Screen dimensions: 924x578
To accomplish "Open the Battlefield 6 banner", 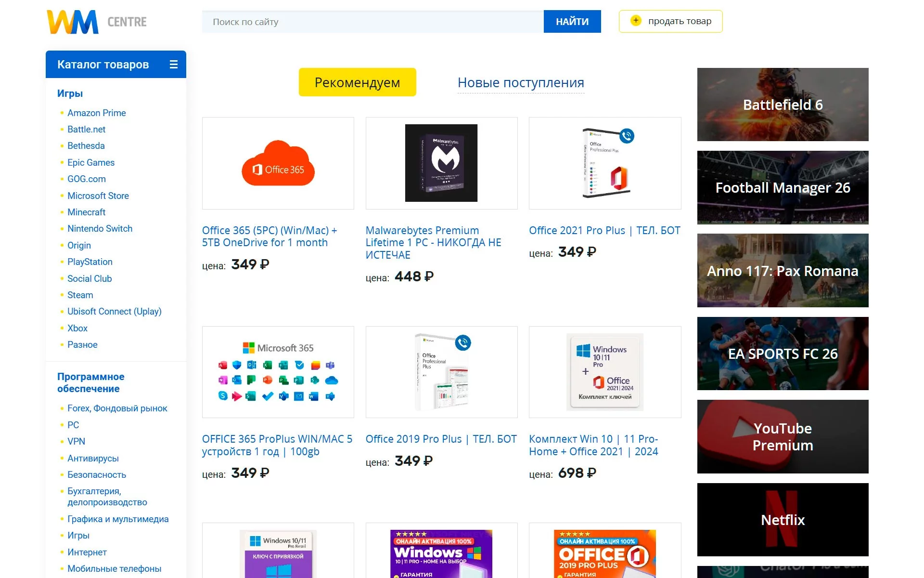I will pyautogui.click(x=783, y=105).
